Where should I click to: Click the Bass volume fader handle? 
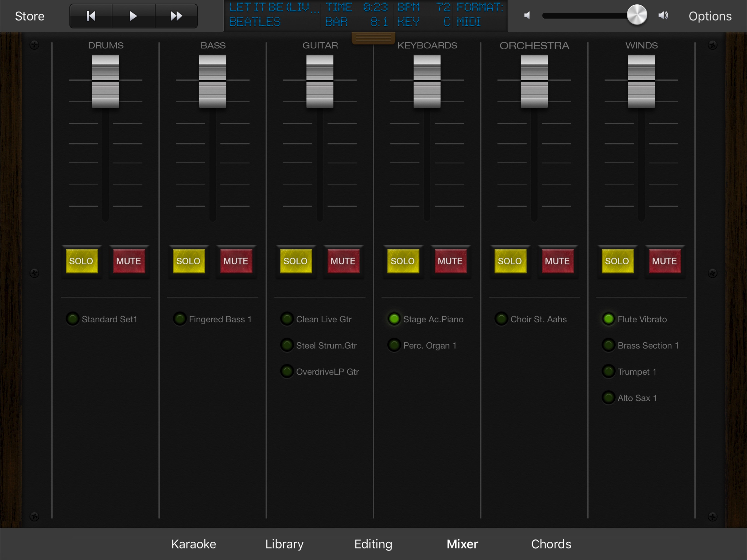(212, 81)
